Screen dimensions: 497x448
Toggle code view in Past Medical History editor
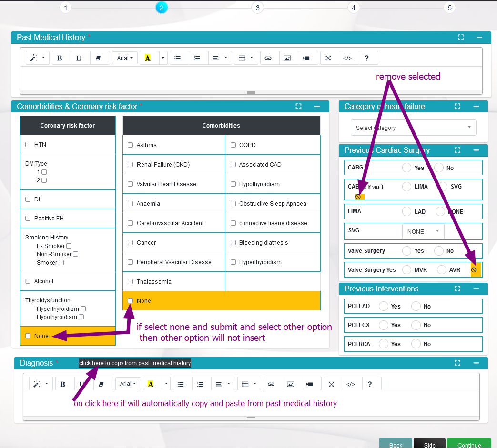[347, 58]
